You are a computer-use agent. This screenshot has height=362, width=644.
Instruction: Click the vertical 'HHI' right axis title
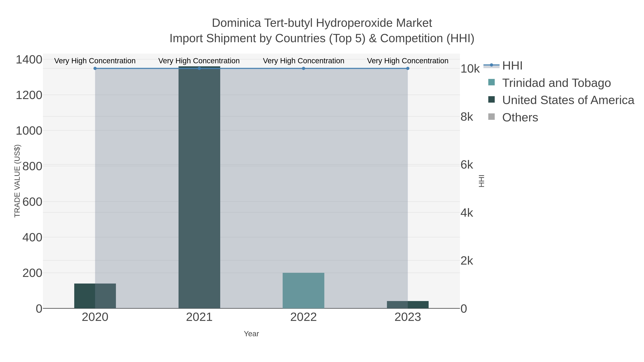(x=482, y=181)
